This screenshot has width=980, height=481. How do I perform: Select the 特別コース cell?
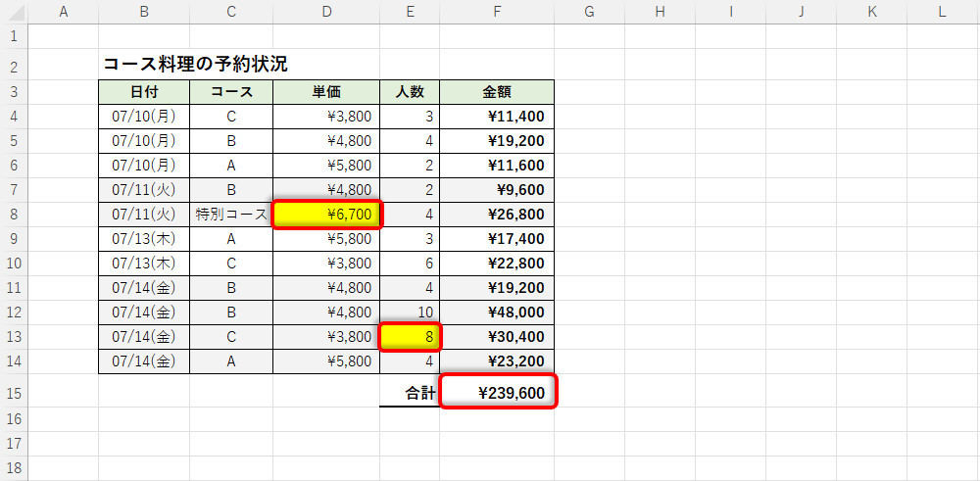(231, 215)
